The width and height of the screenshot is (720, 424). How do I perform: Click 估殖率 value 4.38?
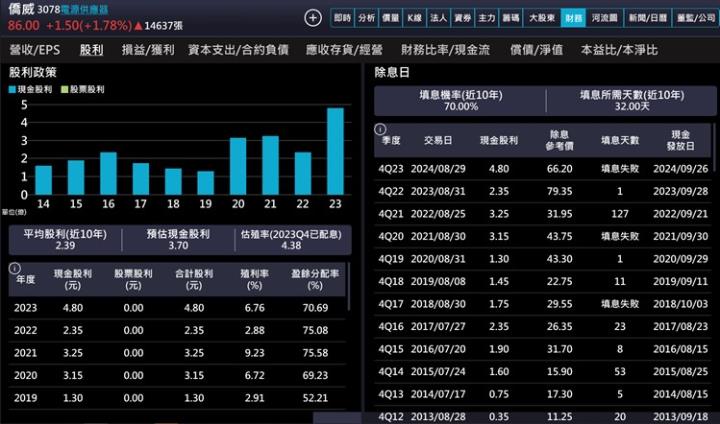pos(291,245)
